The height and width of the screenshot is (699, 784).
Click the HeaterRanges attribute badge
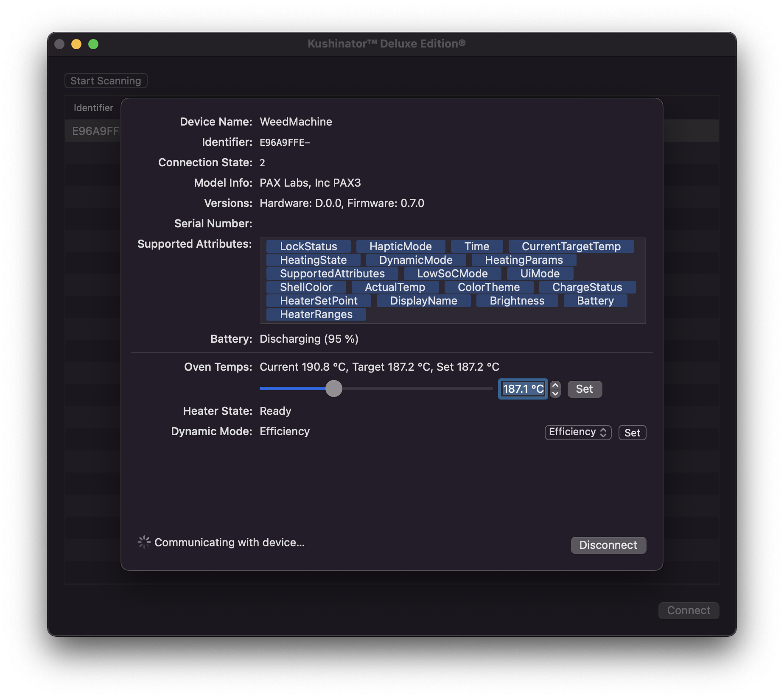pyautogui.click(x=316, y=314)
